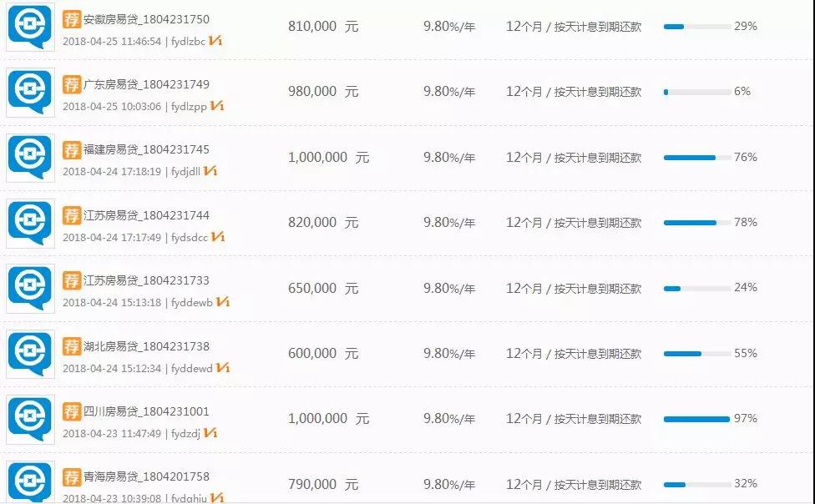Click the 97% progress bar
Viewport: 815px width, 504px height.
coord(696,419)
